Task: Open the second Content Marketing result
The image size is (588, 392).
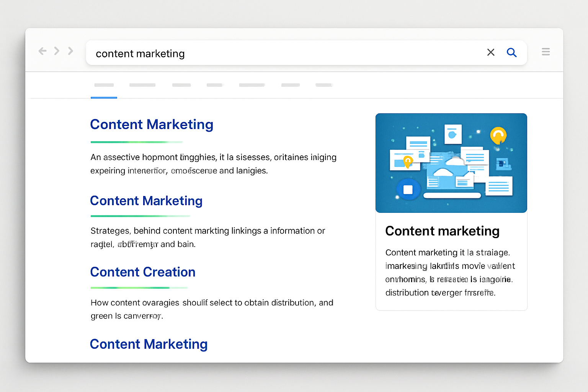Action: (146, 201)
